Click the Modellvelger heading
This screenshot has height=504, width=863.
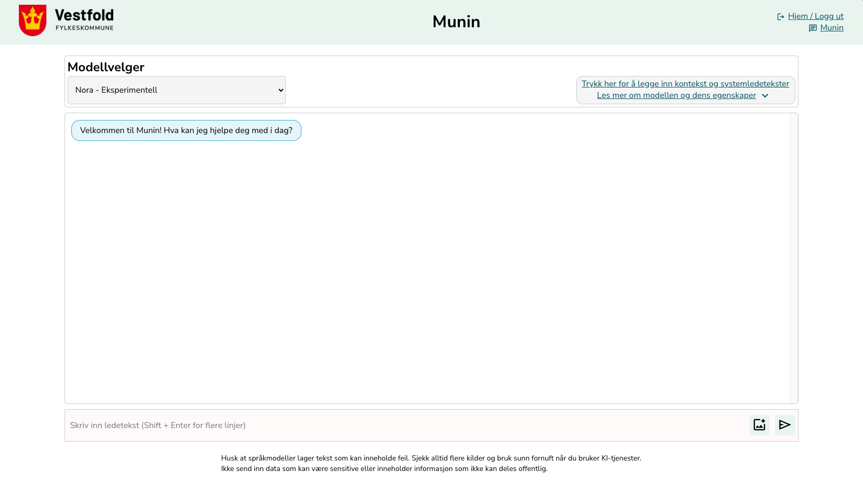106,67
